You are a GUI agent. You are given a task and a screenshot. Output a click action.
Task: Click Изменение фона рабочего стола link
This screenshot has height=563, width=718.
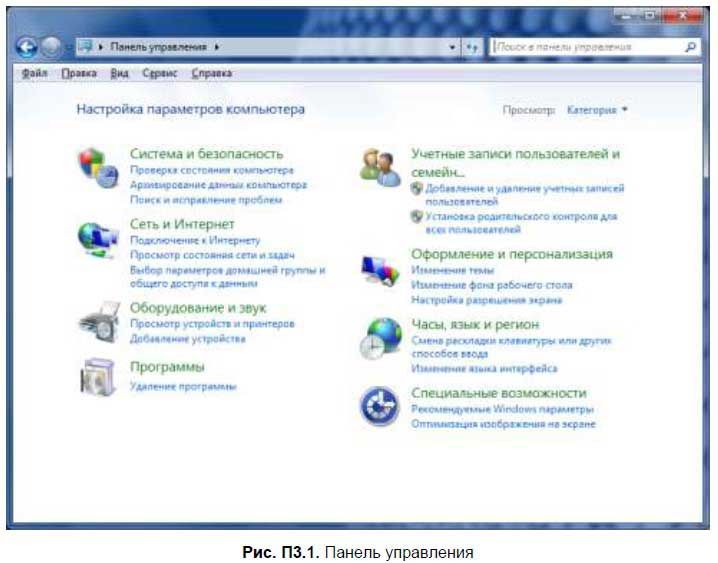click(x=492, y=285)
